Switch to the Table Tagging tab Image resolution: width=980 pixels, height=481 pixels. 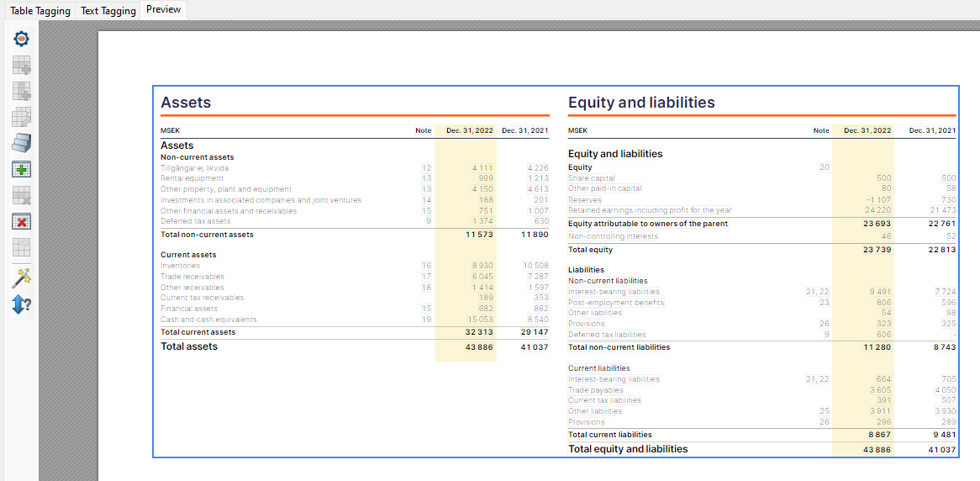coord(40,11)
